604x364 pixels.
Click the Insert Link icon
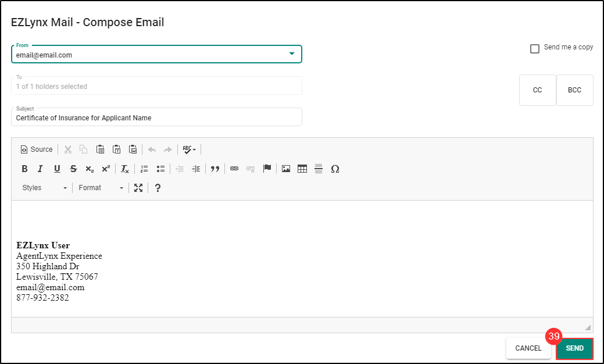click(x=234, y=169)
